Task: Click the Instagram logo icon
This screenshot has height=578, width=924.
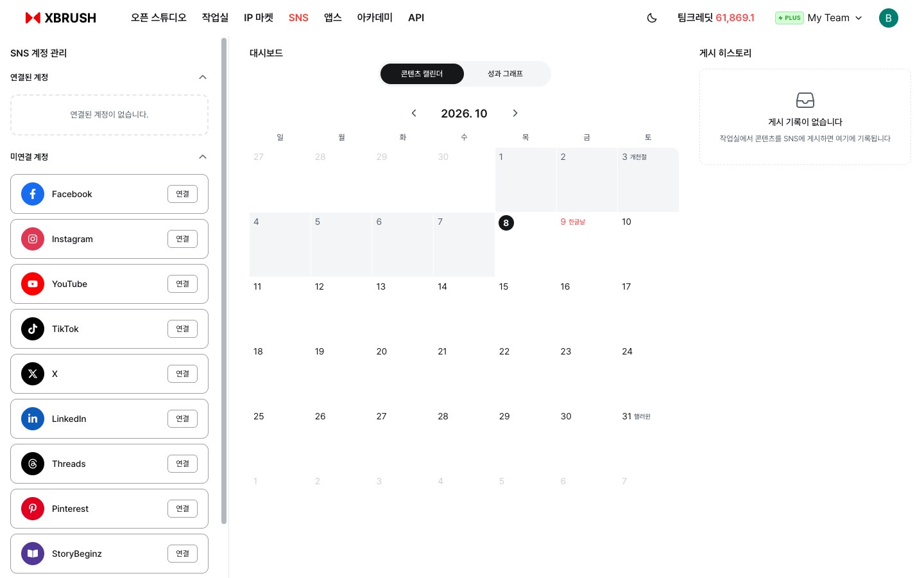Action: pos(33,239)
